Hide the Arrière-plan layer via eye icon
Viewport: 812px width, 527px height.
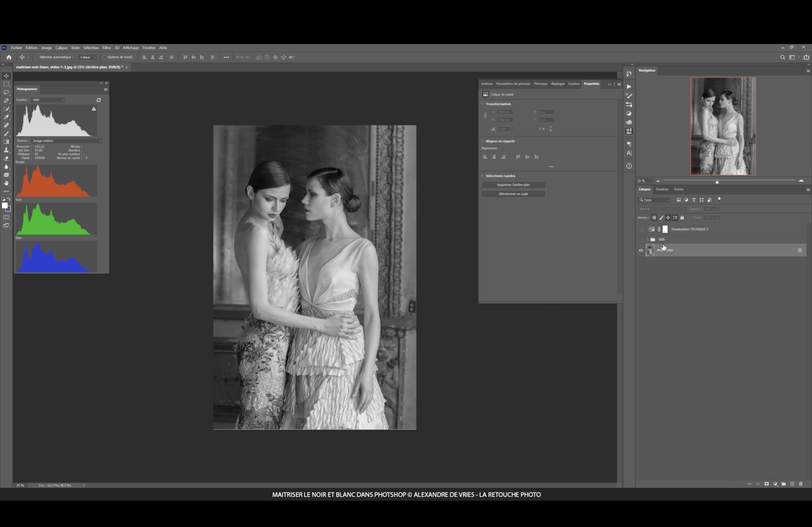pos(641,251)
